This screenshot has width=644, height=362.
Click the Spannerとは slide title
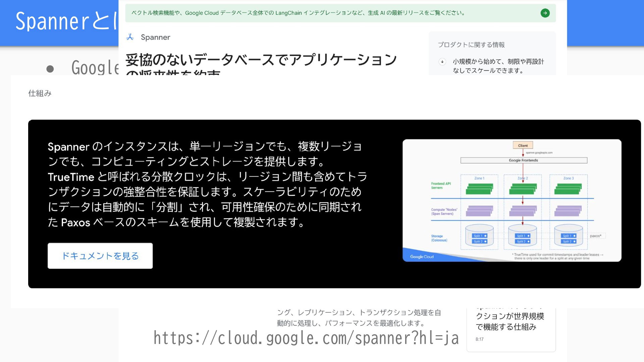pos(66,21)
